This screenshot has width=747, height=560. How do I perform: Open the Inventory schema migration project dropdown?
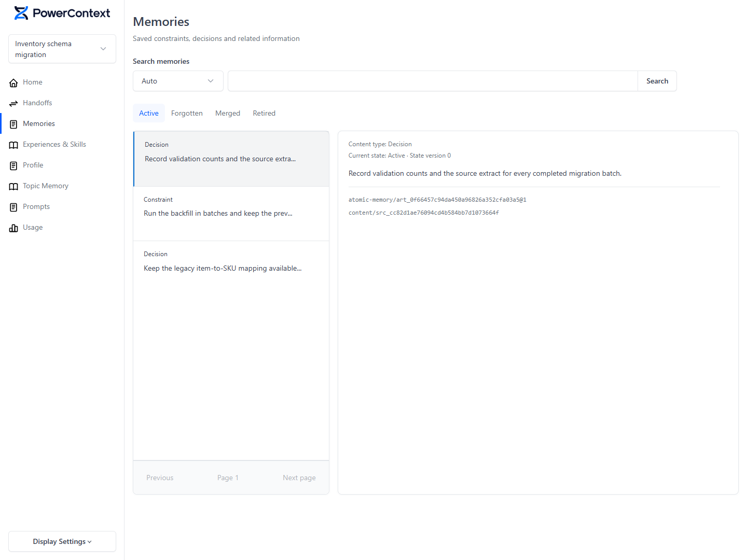click(x=62, y=49)
